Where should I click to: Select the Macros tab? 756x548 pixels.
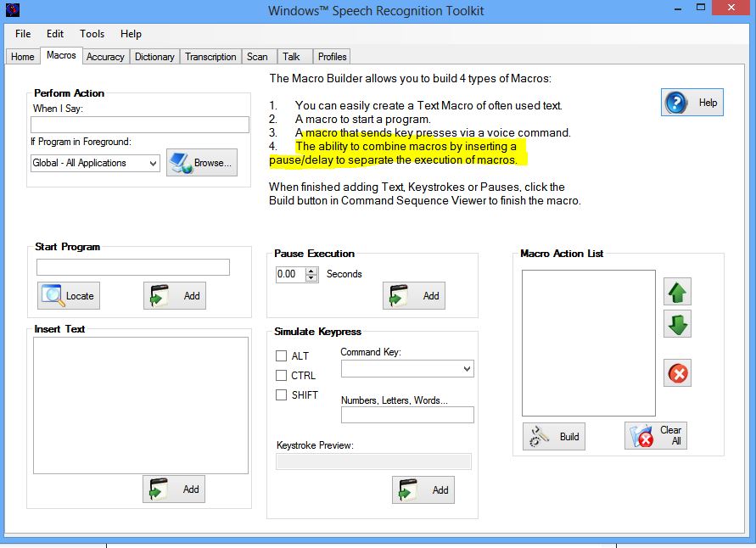coord(61,55)
